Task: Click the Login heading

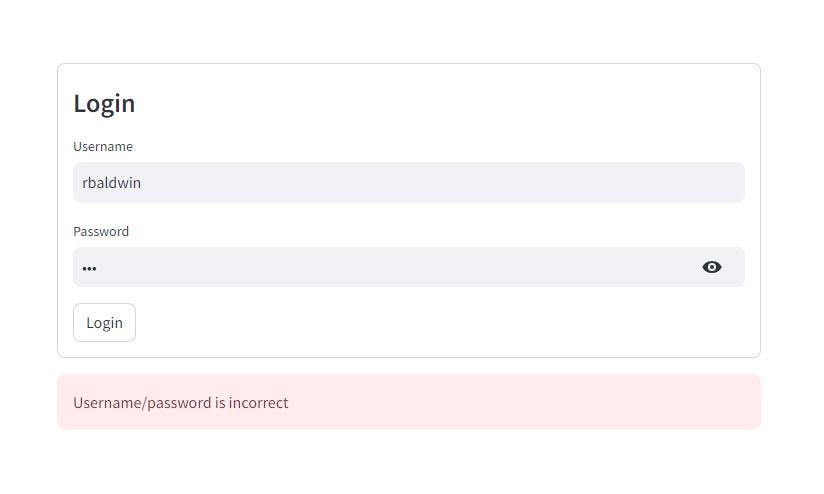Action: (x=104, y=103)
